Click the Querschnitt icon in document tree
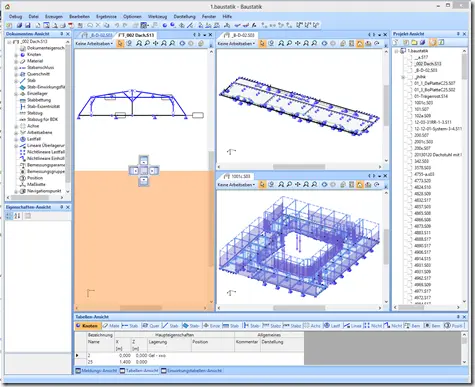 pyautogui.click(x=23, y=74)
